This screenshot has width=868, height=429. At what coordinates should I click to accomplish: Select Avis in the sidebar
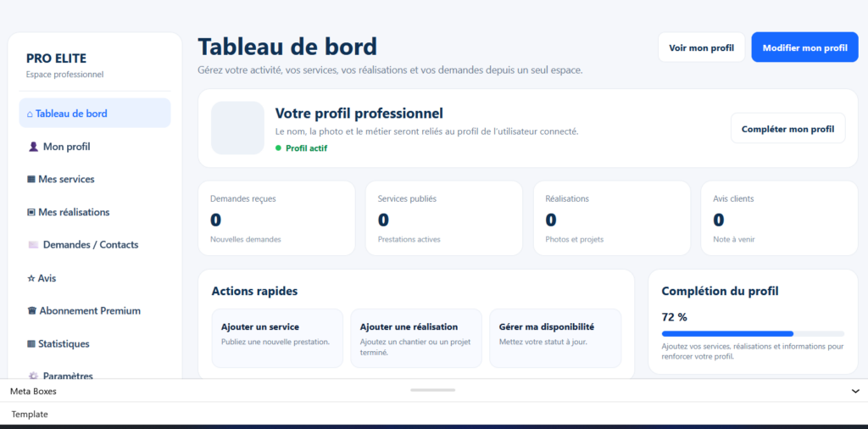click(95, 278)
